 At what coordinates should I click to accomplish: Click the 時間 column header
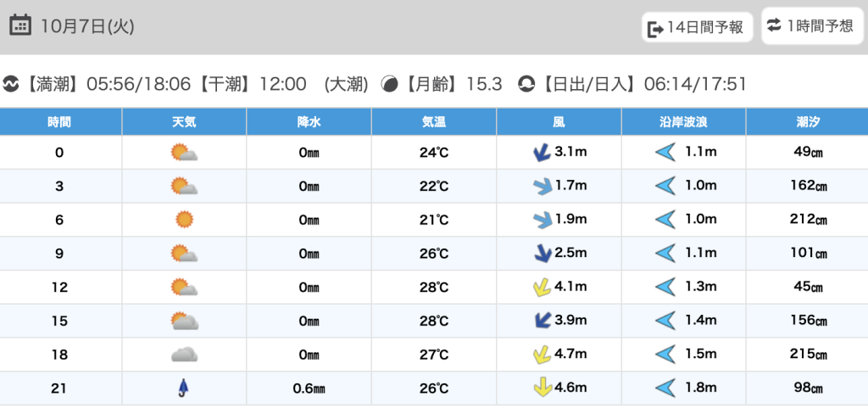(x=59, y=121)
